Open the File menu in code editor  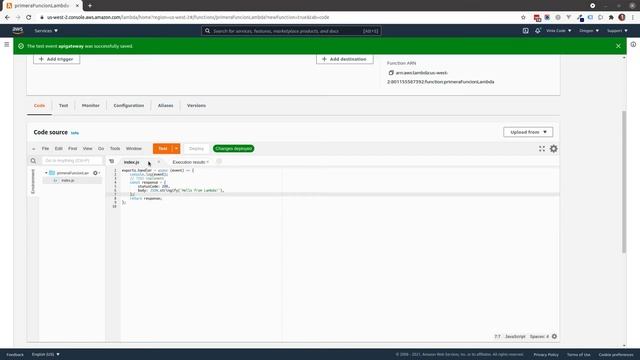[45, 149]
